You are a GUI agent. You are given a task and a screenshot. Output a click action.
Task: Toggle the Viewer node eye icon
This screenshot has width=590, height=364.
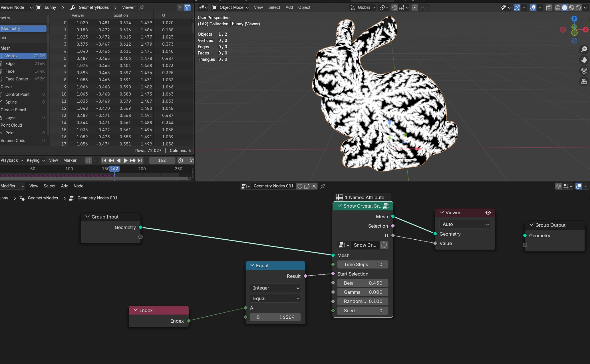pyautogui.click(x=488, y=213)
